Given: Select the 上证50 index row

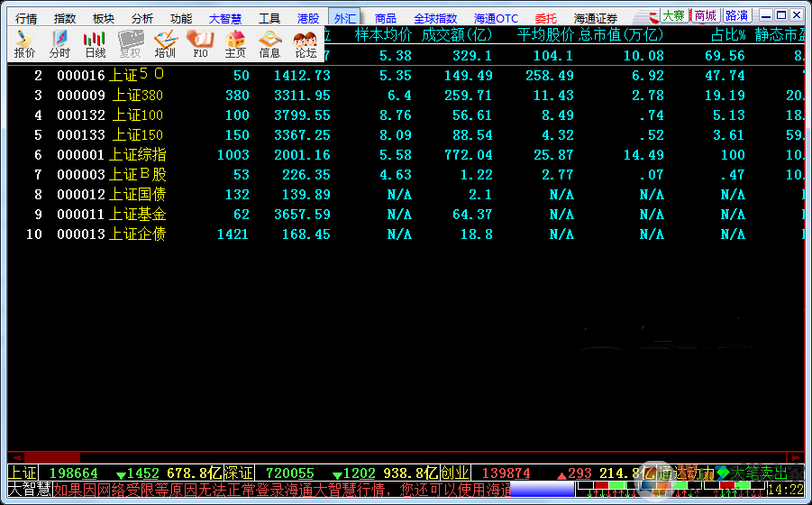Looking at the screenshot, I should pyautogui.click(x=406, y=76).
